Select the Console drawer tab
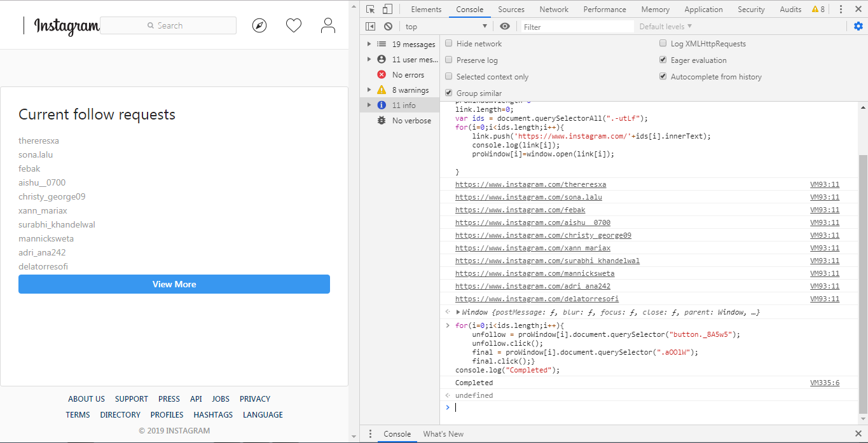The width and height of the screenshot is (868, 443). click(x=397, y=434)
